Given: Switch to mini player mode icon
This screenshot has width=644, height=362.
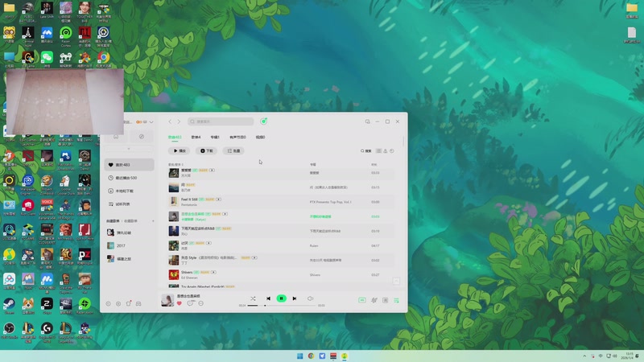Looking at the screenshot, I should (x=368, y=121).
